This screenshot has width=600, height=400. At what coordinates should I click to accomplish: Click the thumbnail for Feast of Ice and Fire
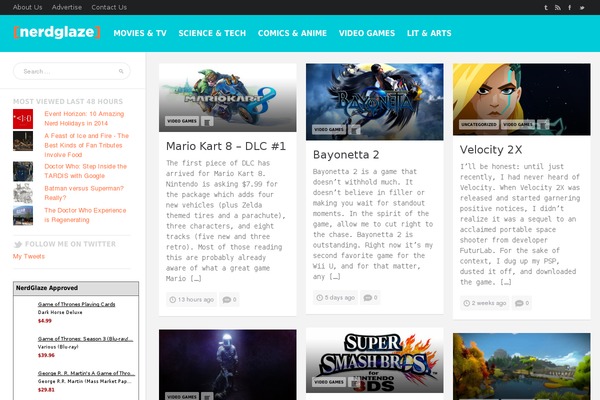23,141
